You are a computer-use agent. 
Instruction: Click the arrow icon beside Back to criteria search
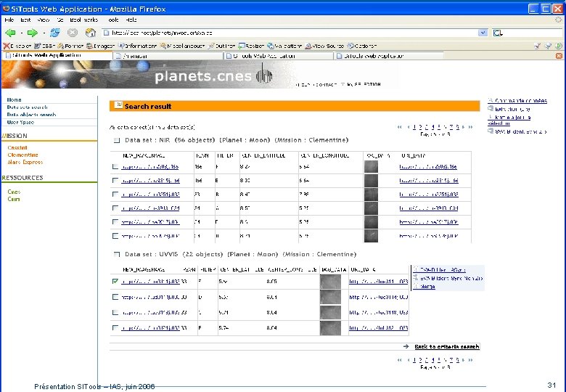pyautogui.click(x=406, y=346)
